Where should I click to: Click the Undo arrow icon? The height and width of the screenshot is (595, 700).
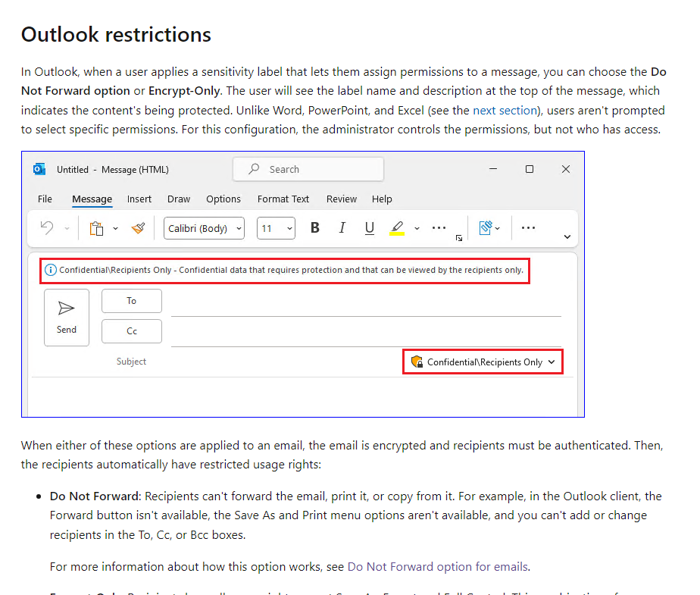click(x=47, y=228)
